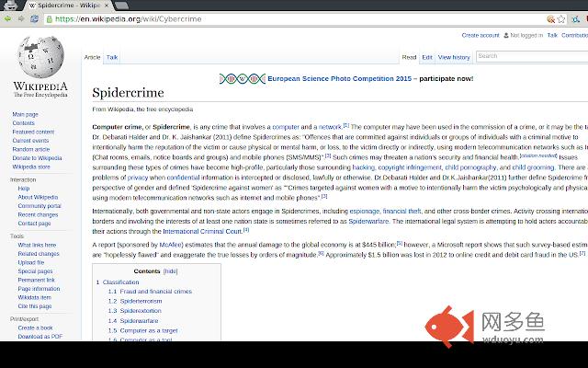Follow the privacy link
Image resolution: width=588 pixels, height=368 pixels.
click(138, 178)
